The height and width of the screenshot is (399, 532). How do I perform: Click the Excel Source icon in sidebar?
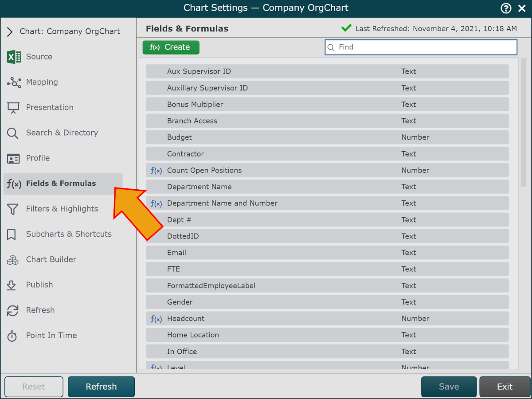(14, 57)
